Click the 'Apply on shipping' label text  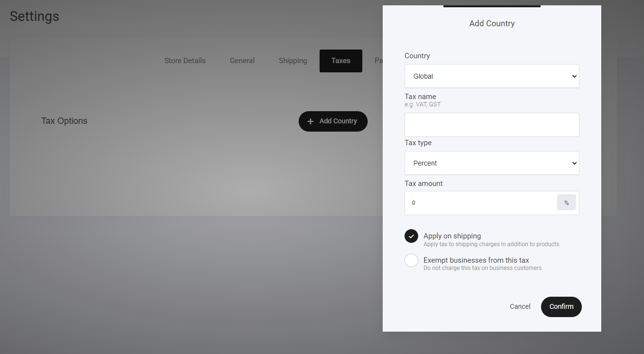pos(452,236)
